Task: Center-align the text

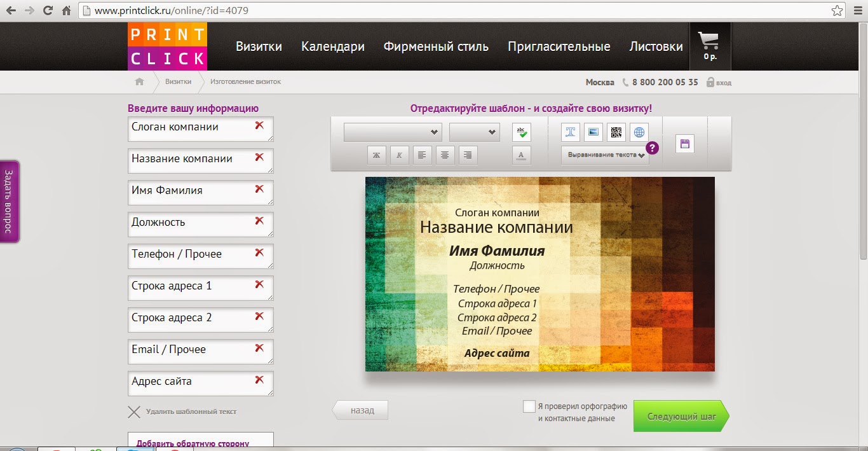Action: [x=445, y=155]
